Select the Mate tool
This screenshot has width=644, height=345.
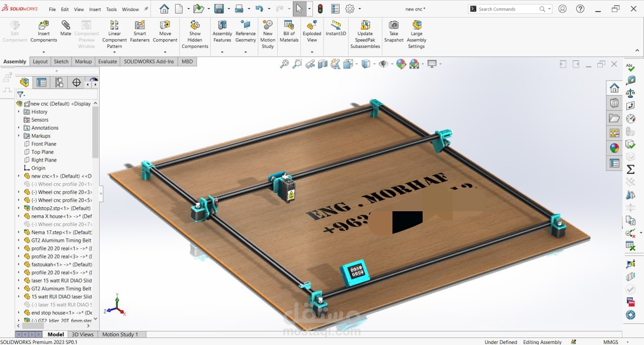pyautogui.click(x=65, y=28)
